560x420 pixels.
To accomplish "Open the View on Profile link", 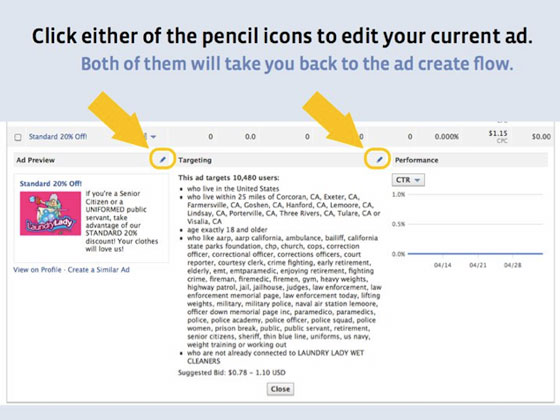I will (x=37, y=270).
